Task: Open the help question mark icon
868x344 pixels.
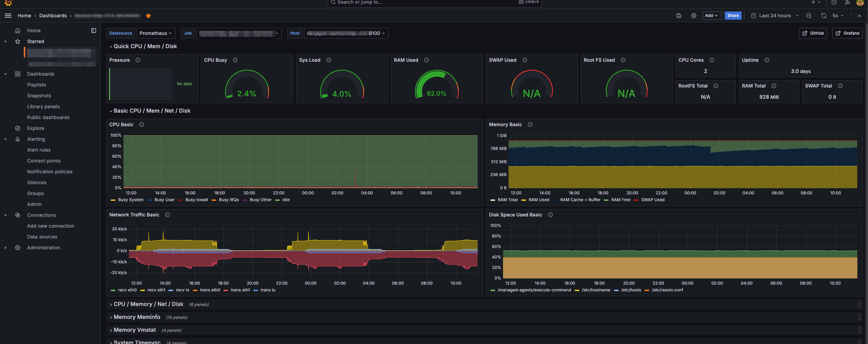Action: click(834, 2)
